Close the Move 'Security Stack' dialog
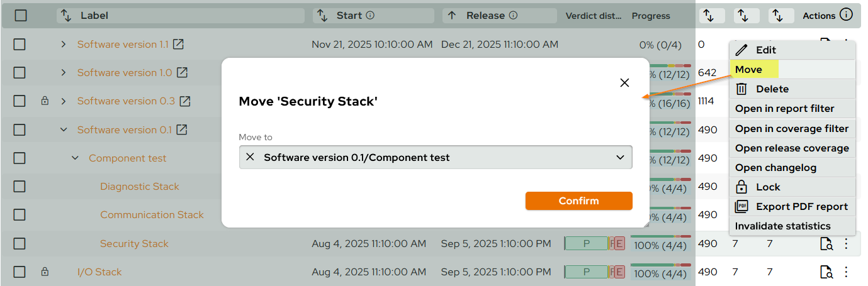The width and height of the screenshot is (868, 286). point(624,83)
